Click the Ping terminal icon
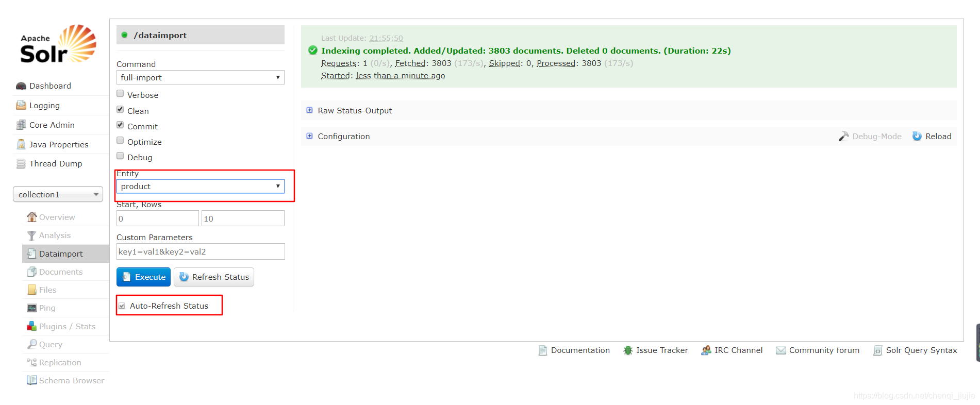The image size is (980, 405). 32,308
